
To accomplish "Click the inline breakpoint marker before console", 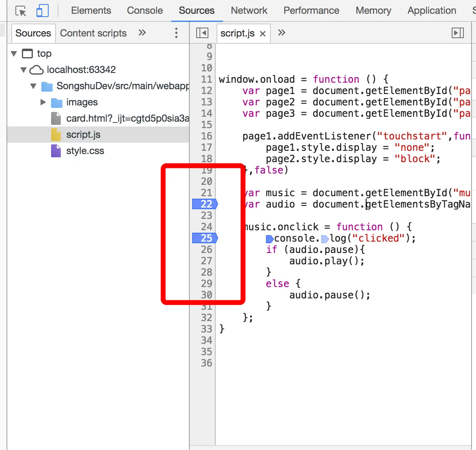I will pos(270,239).
